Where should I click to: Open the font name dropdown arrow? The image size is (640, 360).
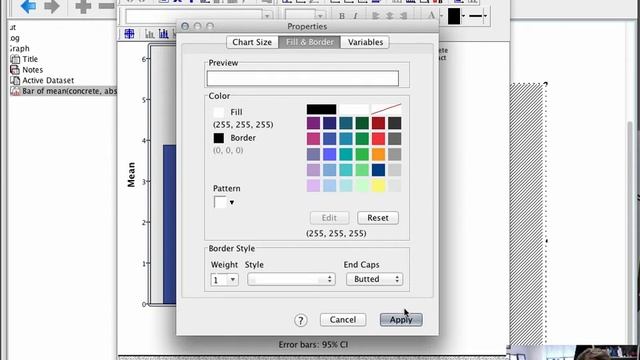point(267,16)
